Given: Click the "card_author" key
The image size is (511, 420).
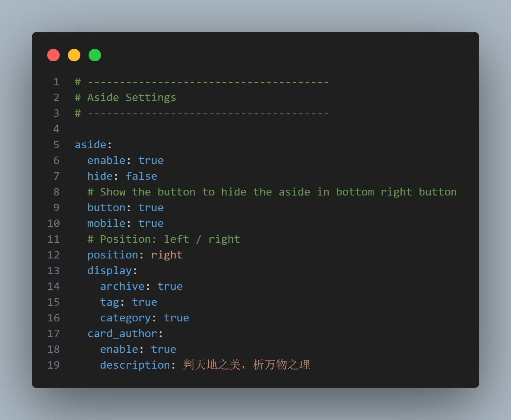Looking at the screenshot, I should pyautogui.click(x=122, y=333).
